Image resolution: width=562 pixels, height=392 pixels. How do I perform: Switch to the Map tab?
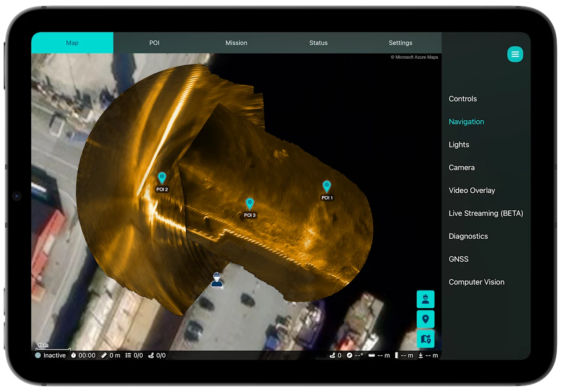pyautogui.click(x=72, y=43)
